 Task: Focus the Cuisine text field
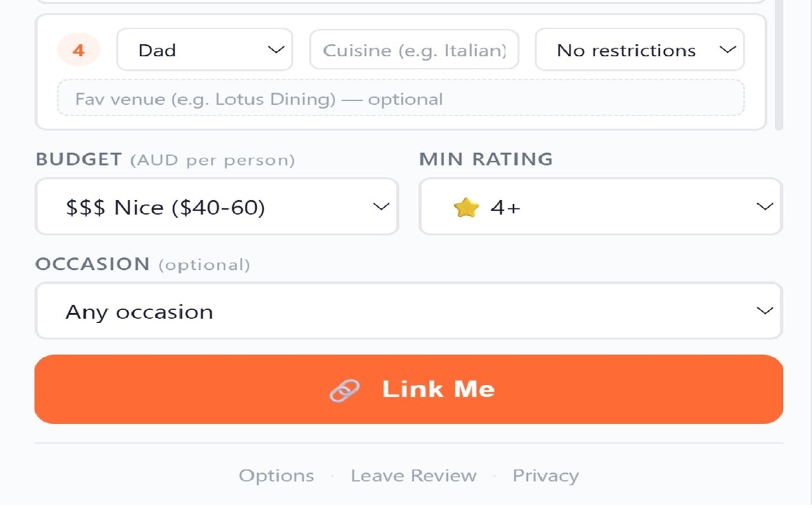[414, 50]
